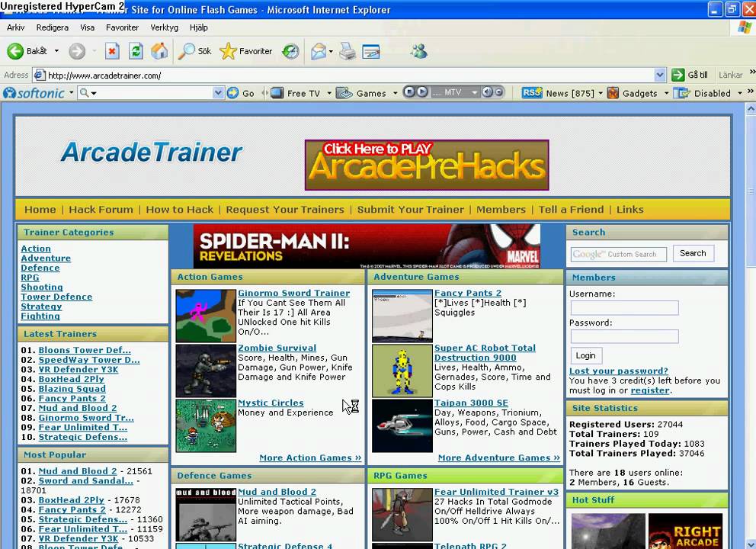This screenshot has height=549, width=756.
Task: Click Submit Your Trainer link
Action: (x=410, y=210)
